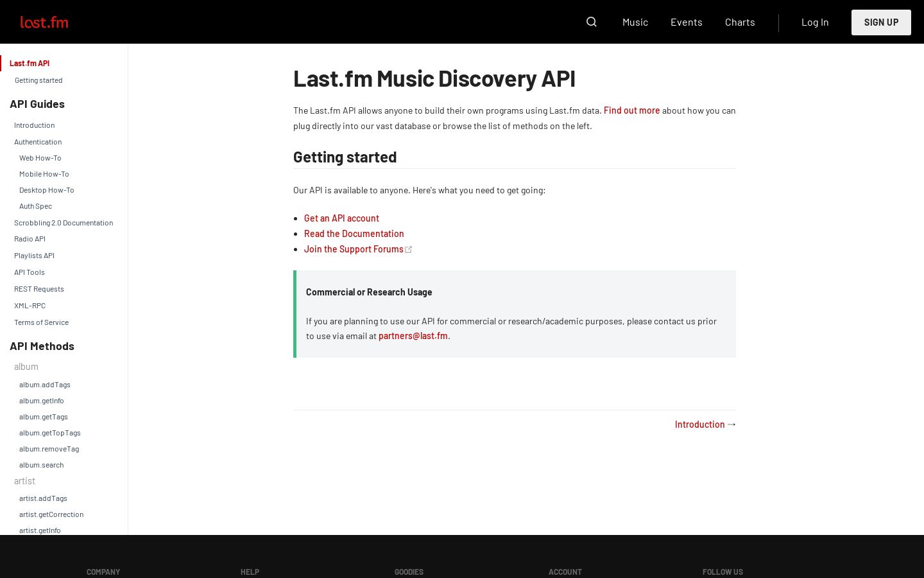
Task: Click the SIGN UP button
Action: [881, 22]
